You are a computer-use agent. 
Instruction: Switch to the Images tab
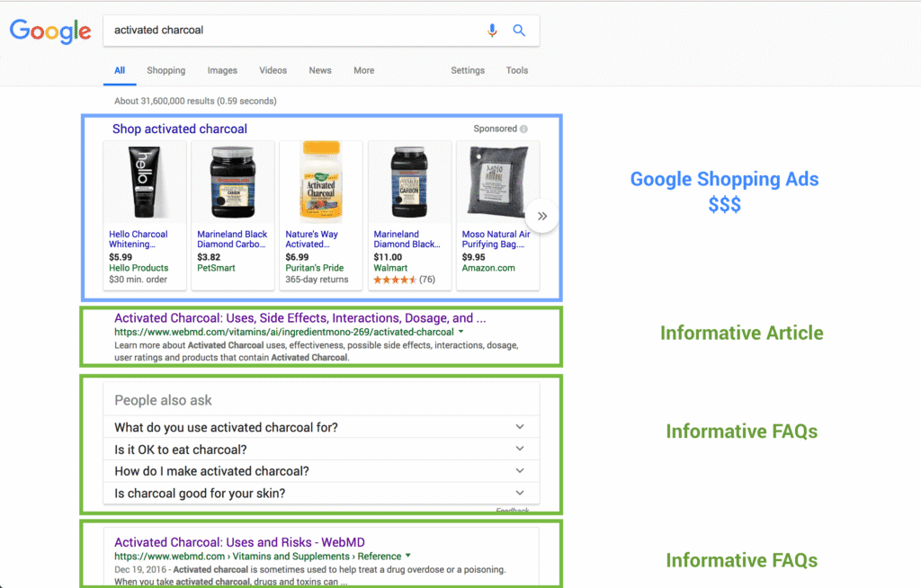pos(221,70)
